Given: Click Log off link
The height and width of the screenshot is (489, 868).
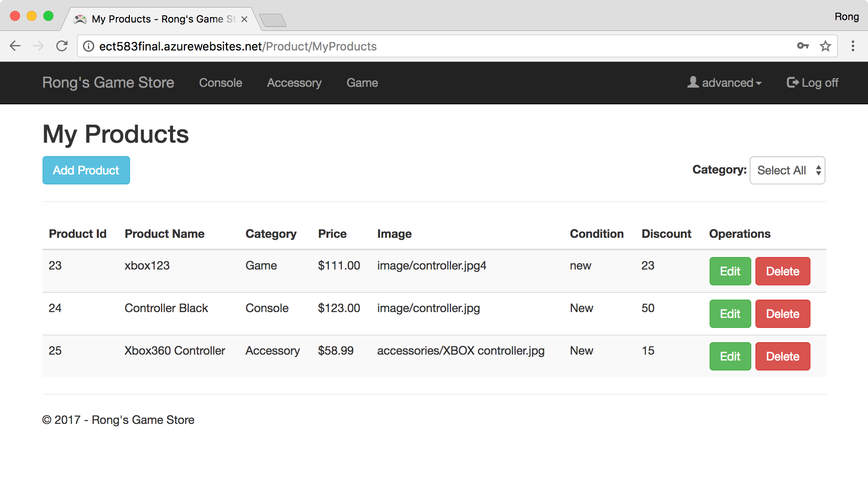Looking at the screenshot, I should click(813, 83).
